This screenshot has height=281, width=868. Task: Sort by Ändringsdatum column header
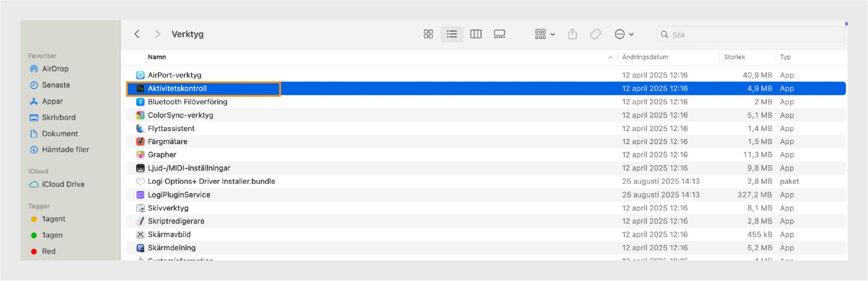tap(645, 57)
